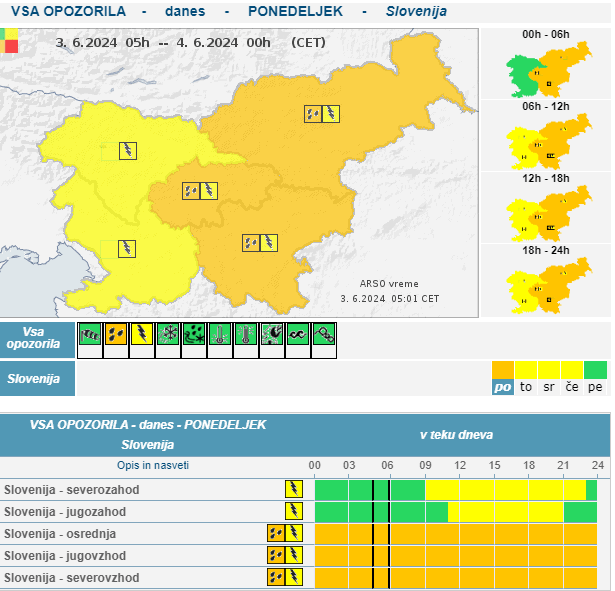Click the warning color legend swatch
Screen dimensions: 615x591
click(x=11, y=40)
